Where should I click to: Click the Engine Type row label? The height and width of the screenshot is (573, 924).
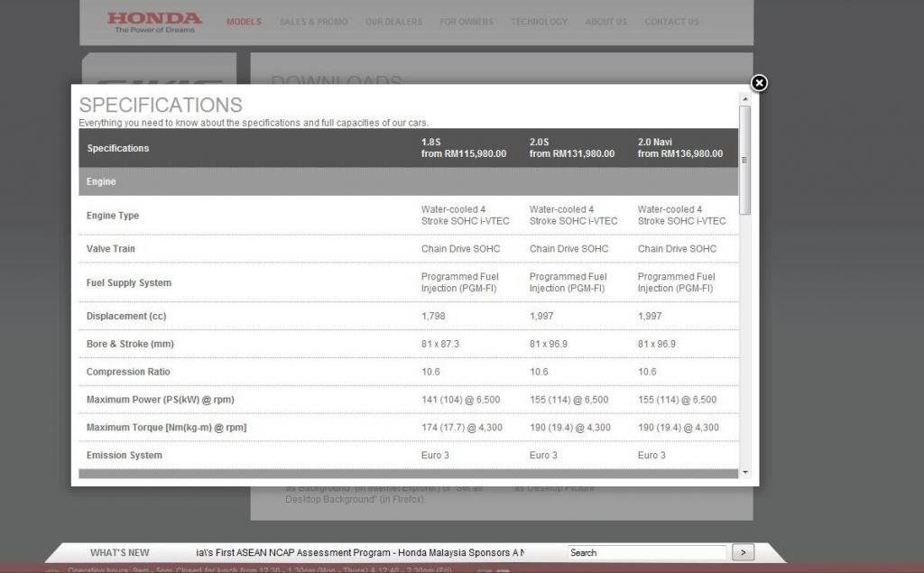point(113,216)
